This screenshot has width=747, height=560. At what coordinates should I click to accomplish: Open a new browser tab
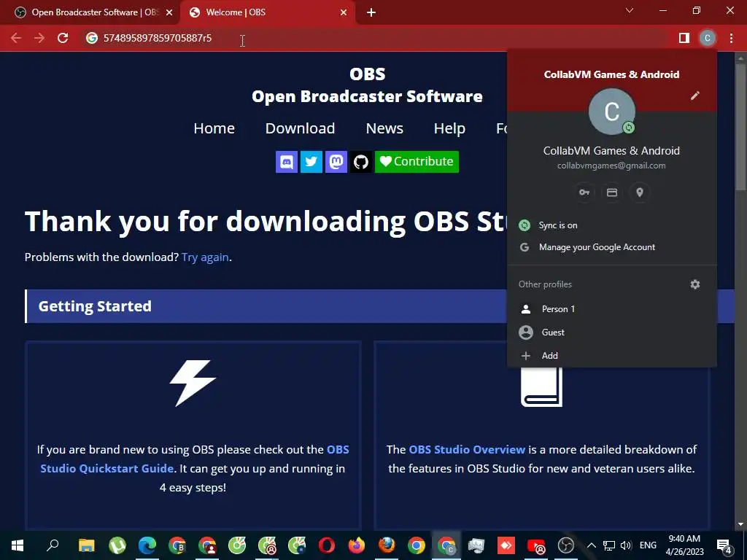click(x=371, y=12)
